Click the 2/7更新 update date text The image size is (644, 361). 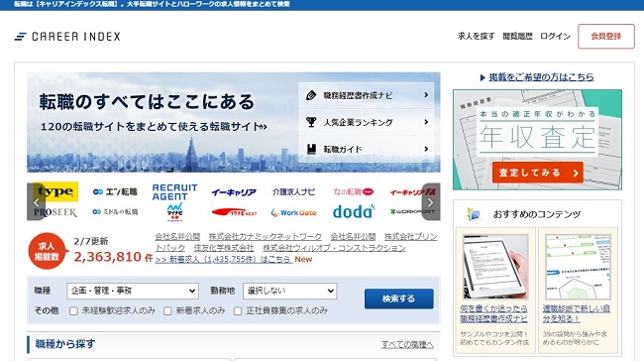91,241
